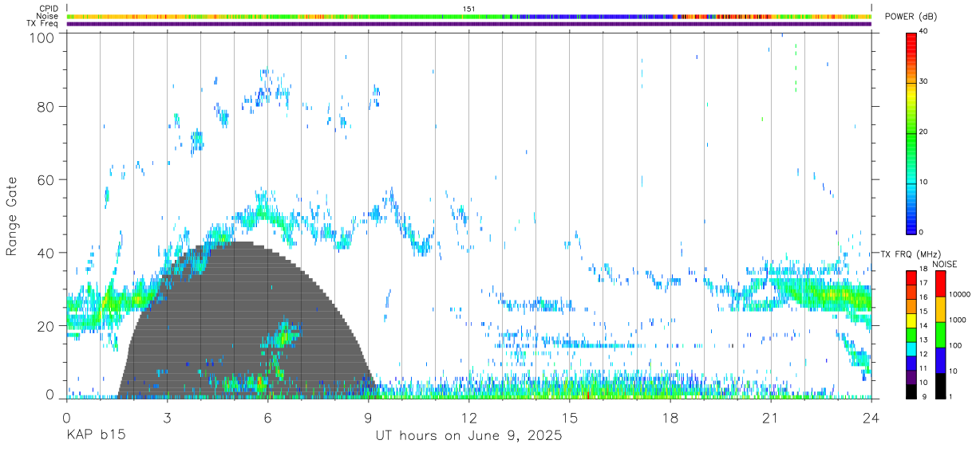Viewport: 980px width, 452px height.
Task: Click the 'KAP b15' label
Action: click(96, 436)
